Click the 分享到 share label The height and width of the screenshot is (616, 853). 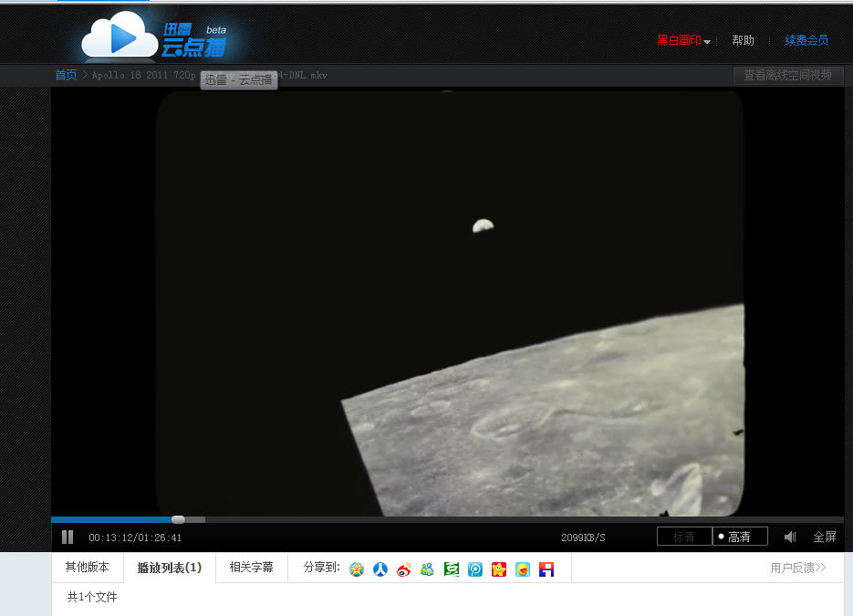(x=321, y=568)
